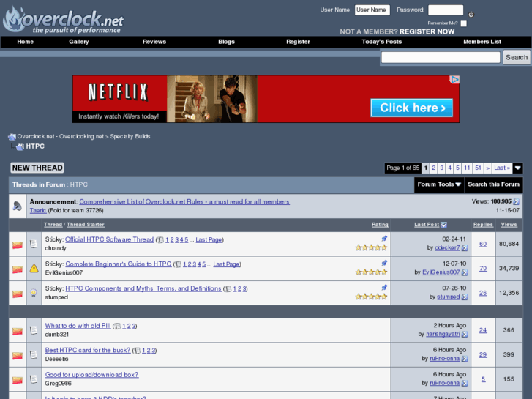The width and height of the screenshot is (532, 399).
Task: Open the Search this Forum dropdown
Action: [494, 184]
